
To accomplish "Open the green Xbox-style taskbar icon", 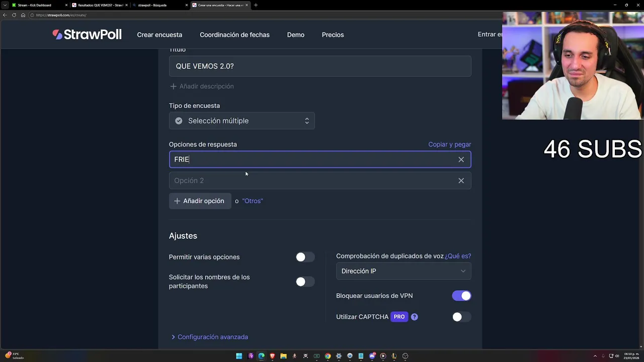I will click(x=316, y=356).
